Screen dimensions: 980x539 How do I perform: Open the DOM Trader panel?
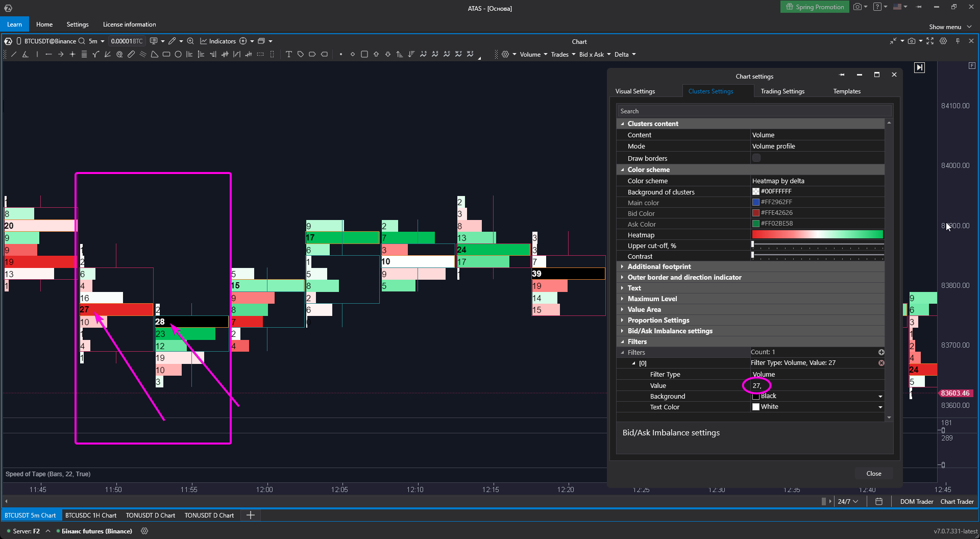pyautogui.click(x=917, y=501)
